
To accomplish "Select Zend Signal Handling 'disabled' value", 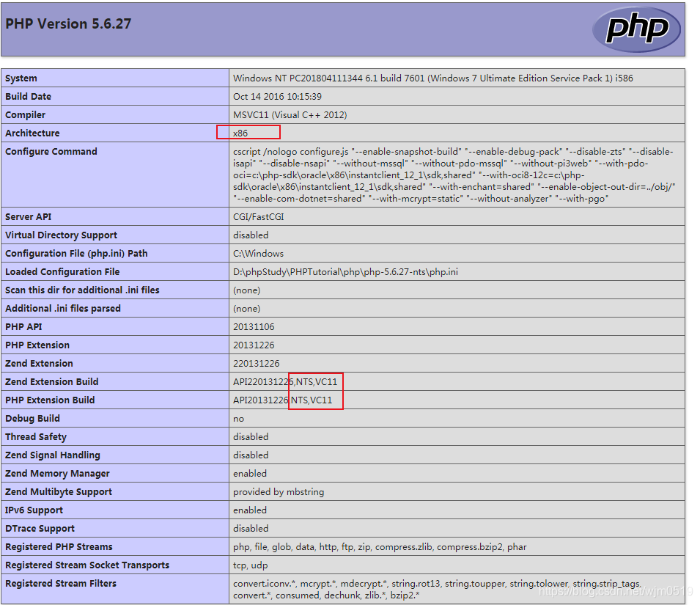I will 251,455.
